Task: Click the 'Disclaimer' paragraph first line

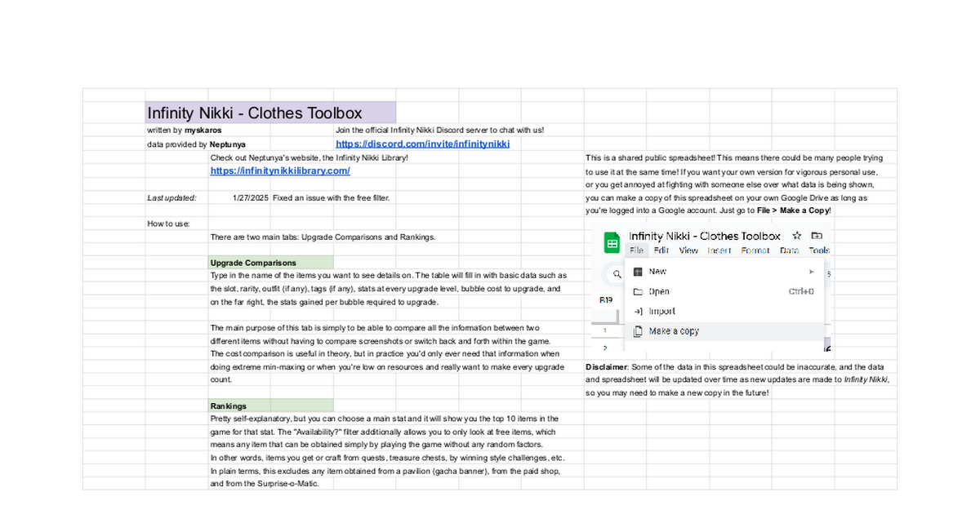Action: point(735,367)
